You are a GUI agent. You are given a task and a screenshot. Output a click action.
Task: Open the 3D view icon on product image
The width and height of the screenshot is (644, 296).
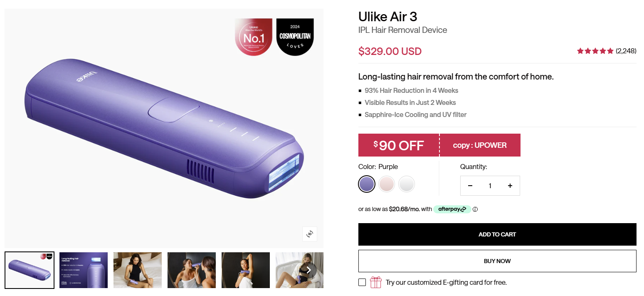[x=309, y=234]
